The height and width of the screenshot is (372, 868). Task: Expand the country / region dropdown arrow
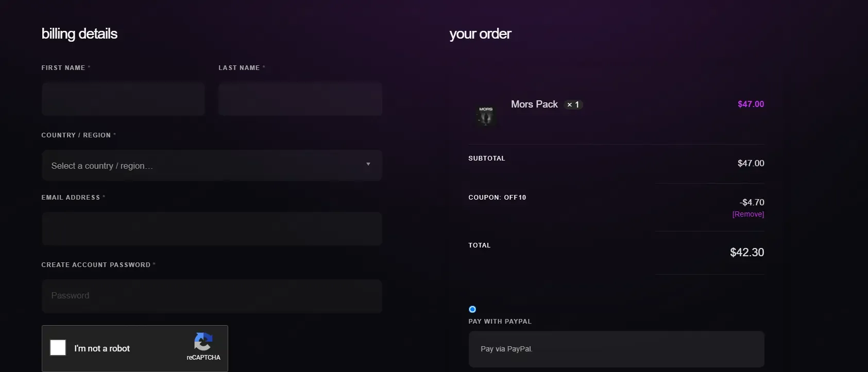tap(368, 164)
